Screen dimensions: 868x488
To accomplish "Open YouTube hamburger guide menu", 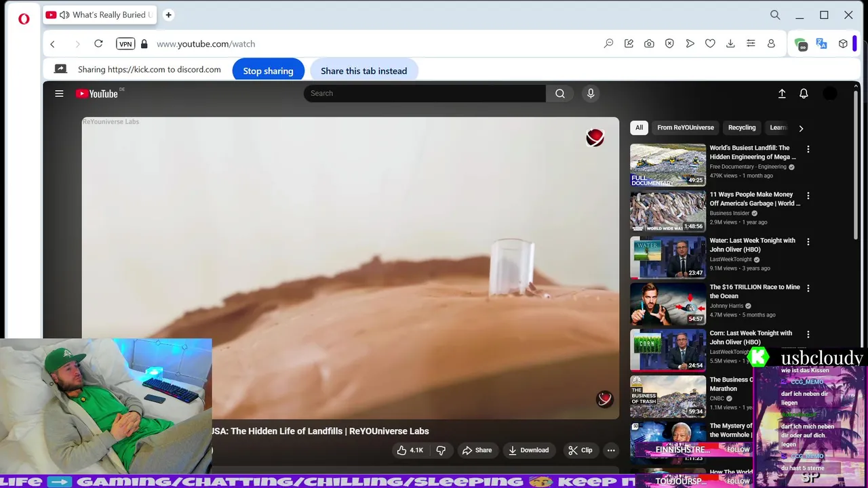I will (x=59, y=94).
